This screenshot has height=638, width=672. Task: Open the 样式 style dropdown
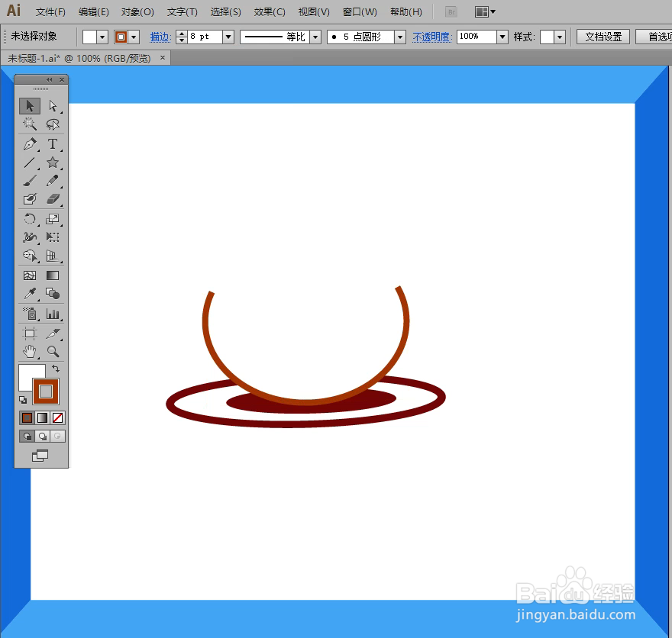coord(559,37)
